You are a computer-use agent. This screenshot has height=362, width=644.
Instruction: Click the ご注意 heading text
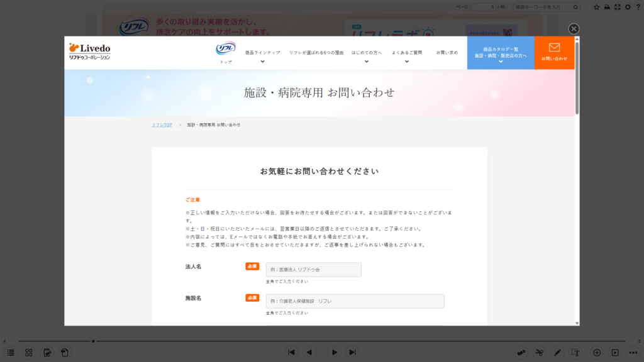point(192,200)
